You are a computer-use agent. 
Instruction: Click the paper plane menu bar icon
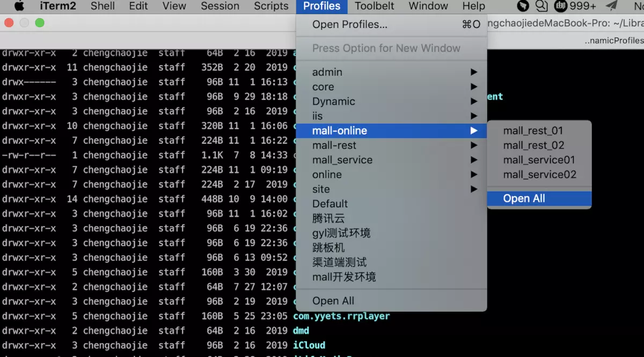611,6
